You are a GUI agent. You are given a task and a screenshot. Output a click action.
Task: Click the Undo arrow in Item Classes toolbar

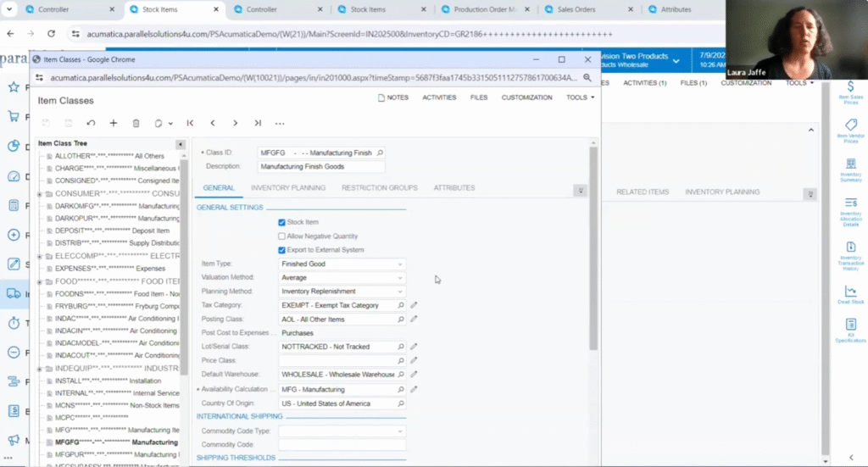point(91,123)
